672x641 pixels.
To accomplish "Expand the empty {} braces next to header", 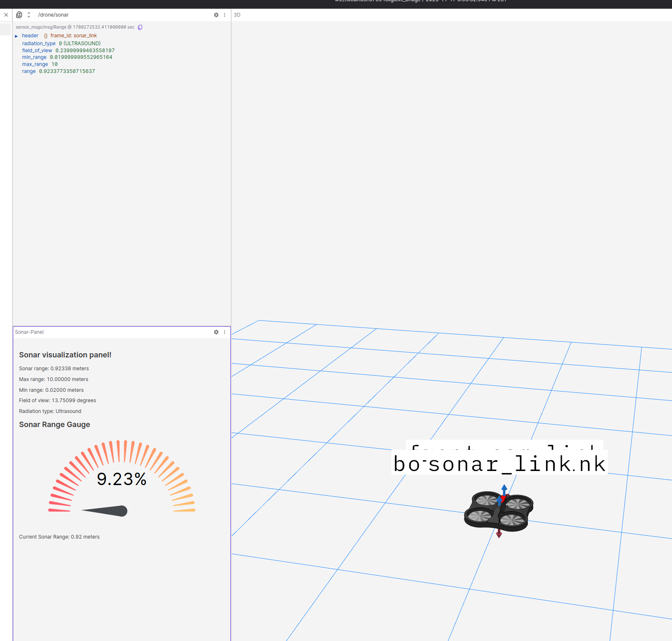I will pos(45,36).
